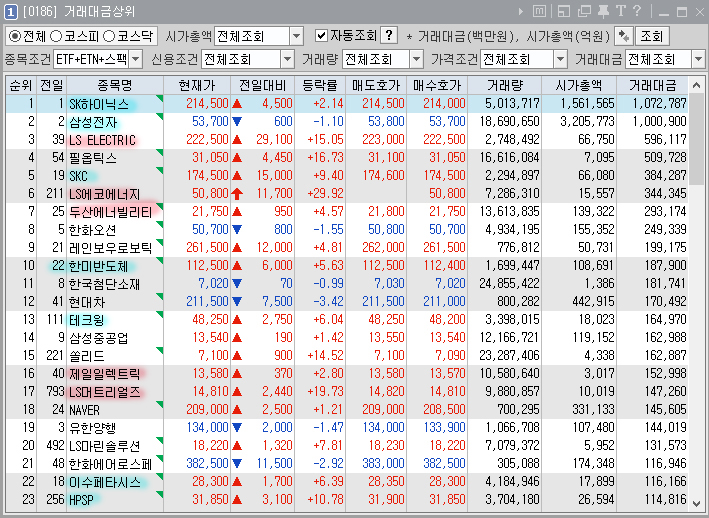Image resolution: width=709 pixels, height=518 pixels.
Task: Pin the window with the pushpin icon
Action: click(603, 11)
